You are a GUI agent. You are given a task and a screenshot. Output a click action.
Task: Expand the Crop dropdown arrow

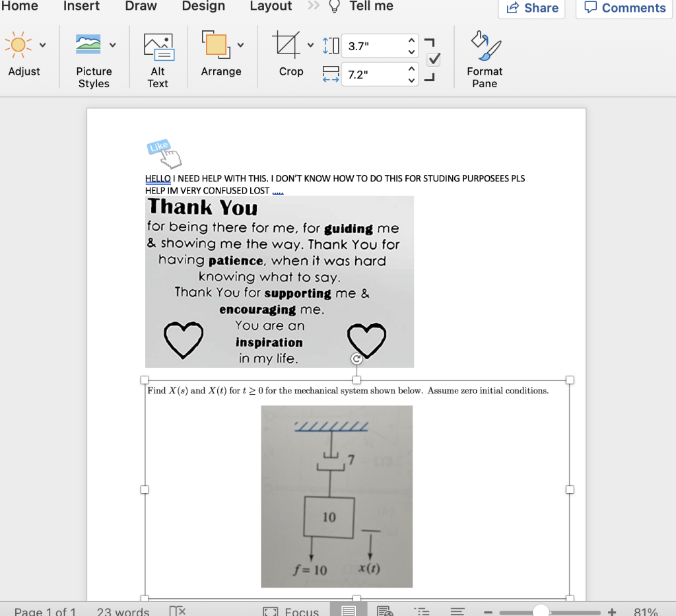point(310,45)
